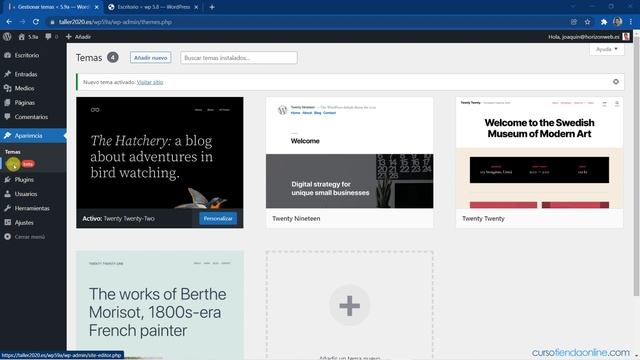Viewport: 640px width, 360px height.
Task: Bookmark page with the star icon
Action: [587, 22]
